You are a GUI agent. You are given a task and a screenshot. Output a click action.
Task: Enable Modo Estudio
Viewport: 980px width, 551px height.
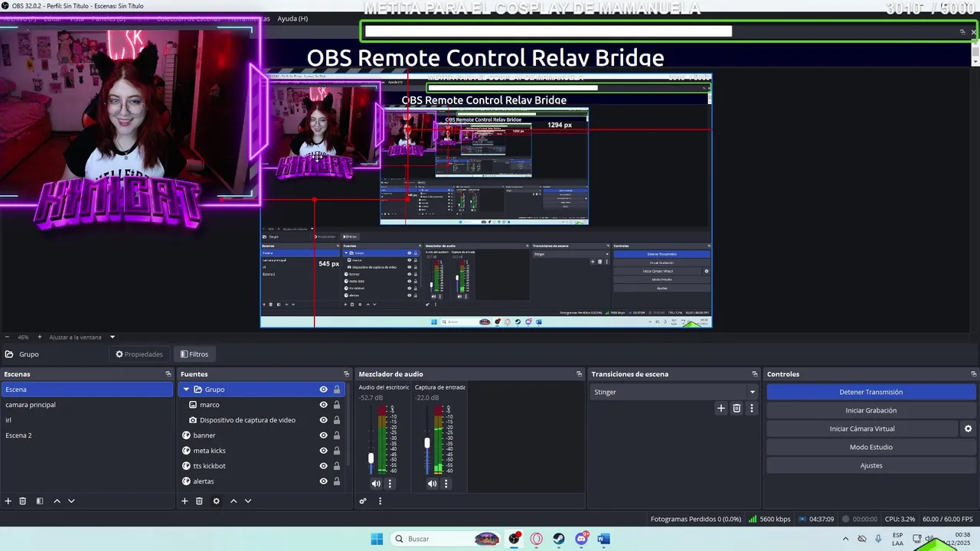coord(871,447)
